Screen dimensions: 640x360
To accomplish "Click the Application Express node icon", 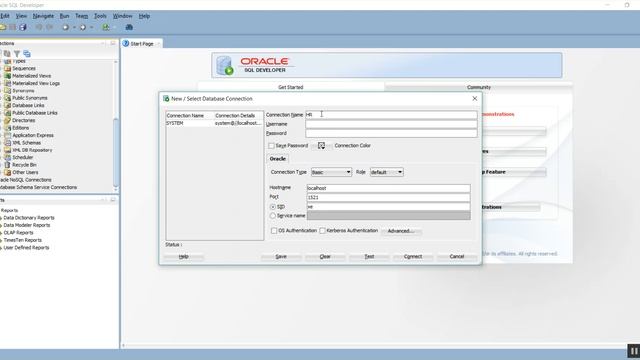I will [7, 135].
